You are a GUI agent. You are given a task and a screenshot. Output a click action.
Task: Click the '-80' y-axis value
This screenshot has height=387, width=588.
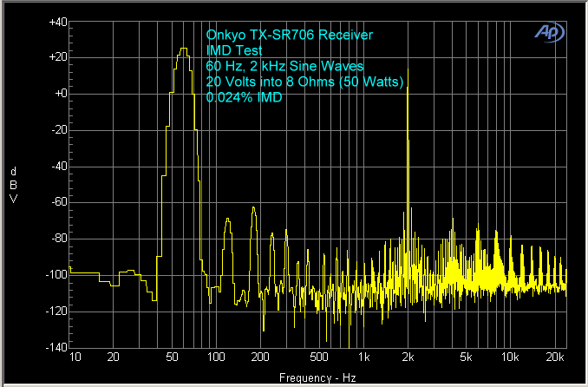click(59, 239)
